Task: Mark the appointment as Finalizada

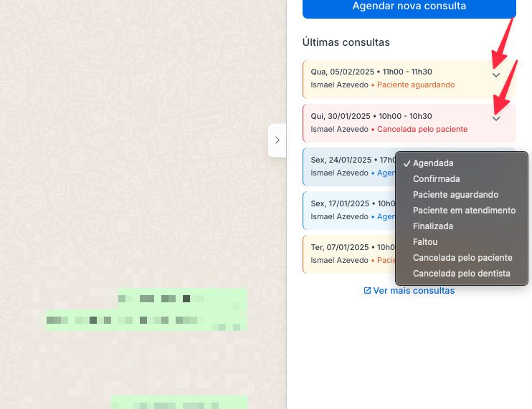Action: 432,226
